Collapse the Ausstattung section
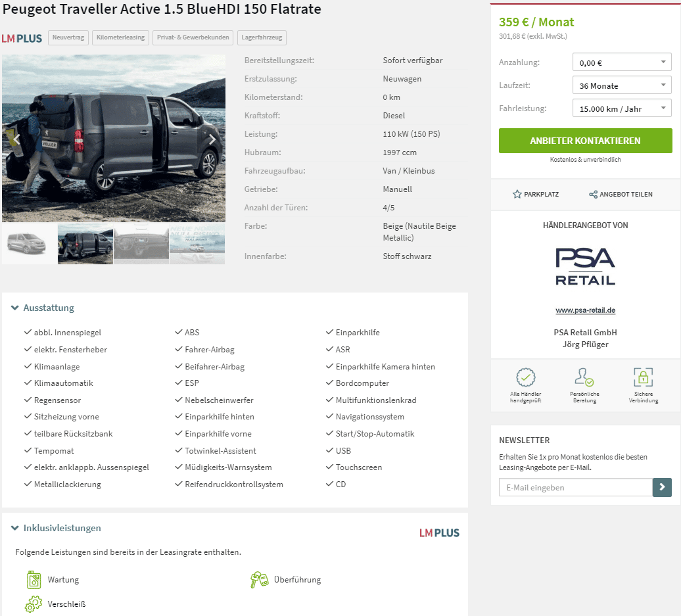 [43, 308]
